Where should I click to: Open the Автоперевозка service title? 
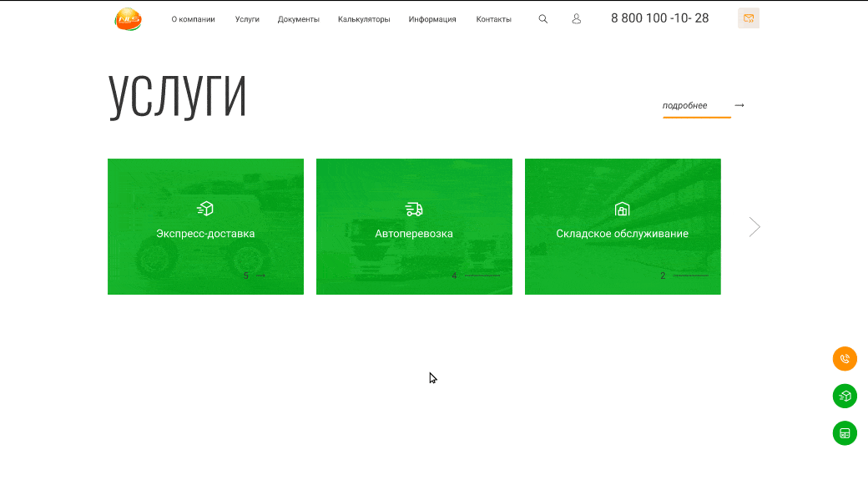(x=413, y=234)
